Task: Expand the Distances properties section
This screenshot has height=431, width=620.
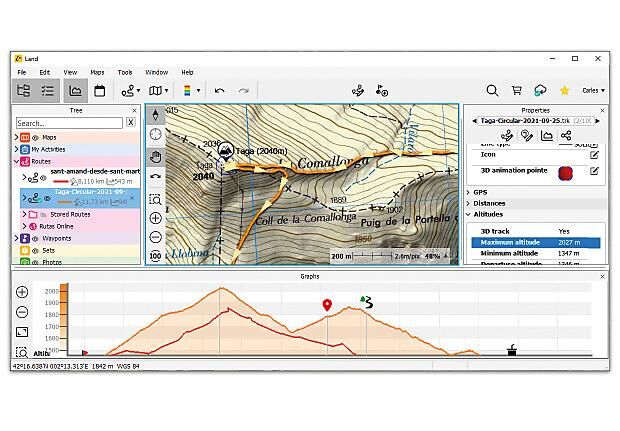Action: coord(468,203)
